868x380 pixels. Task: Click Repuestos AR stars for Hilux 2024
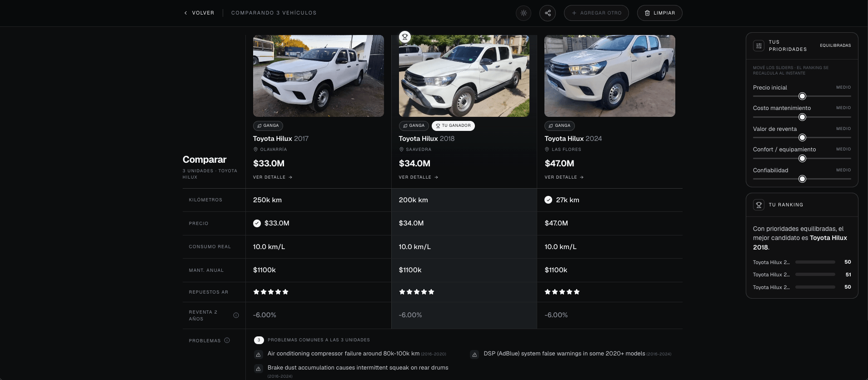pos(562,292)
